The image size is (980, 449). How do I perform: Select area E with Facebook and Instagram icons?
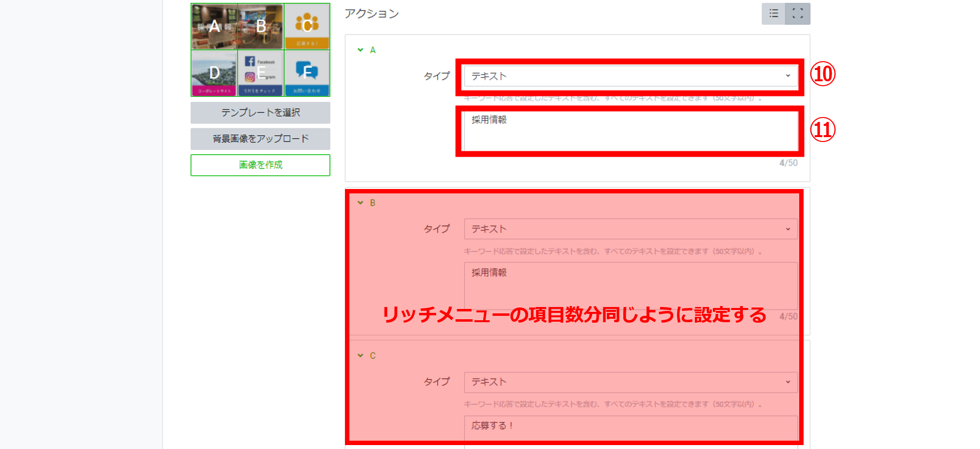pos(261,73)
